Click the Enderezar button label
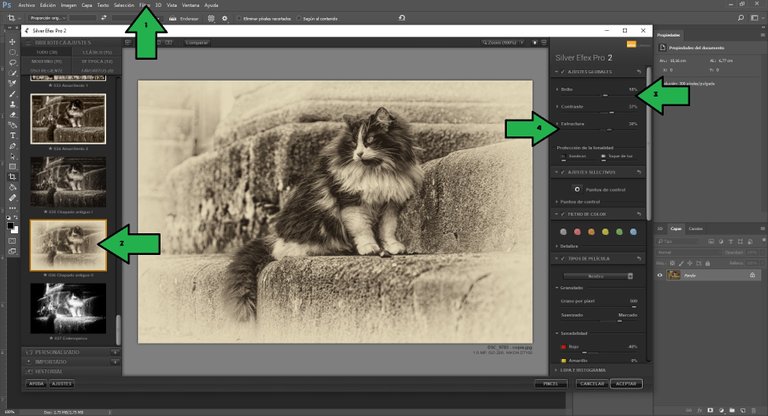The width and height of the screenshot is (768, 416). click(x=189, y=19)
